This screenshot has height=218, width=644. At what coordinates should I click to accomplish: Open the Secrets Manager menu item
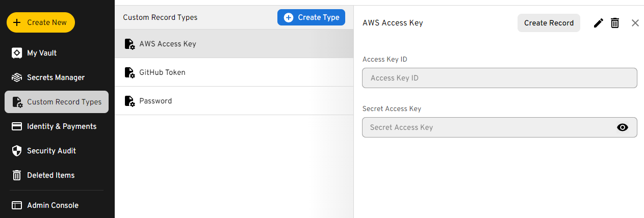tap(56, 77)
